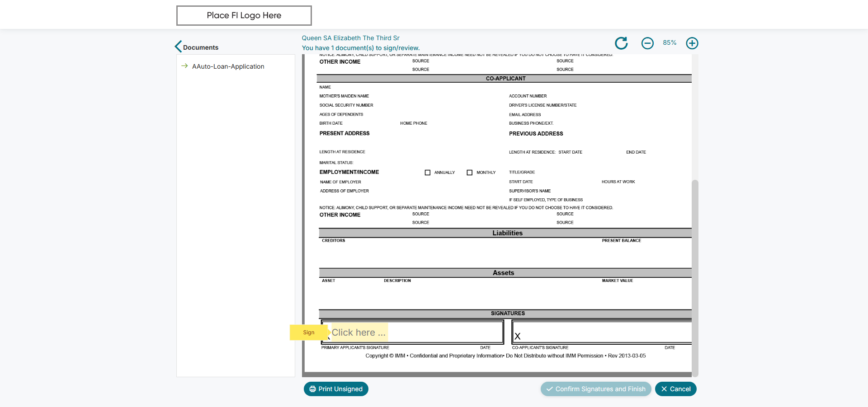Click the ASSET column heading
Screen dimensions: 868x407
[x=329, y=281]
